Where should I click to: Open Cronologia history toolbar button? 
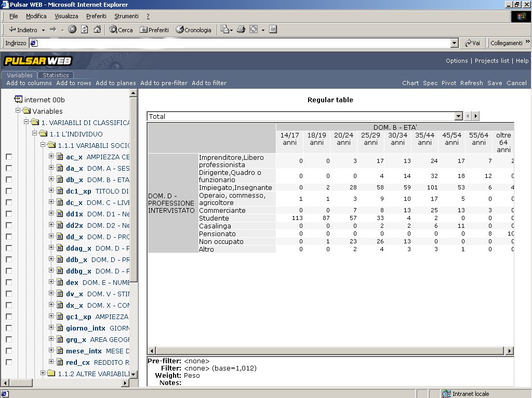point(194,30)
